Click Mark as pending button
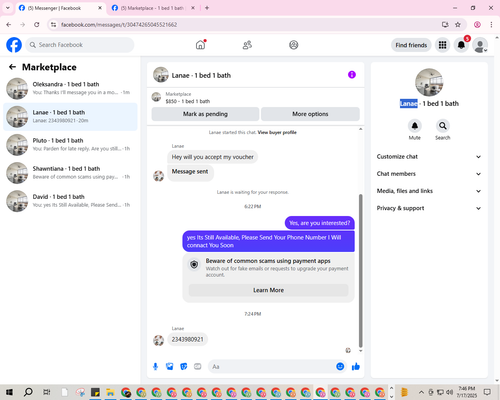Screen dimensions: 500x400 click(x=205, y=114)
